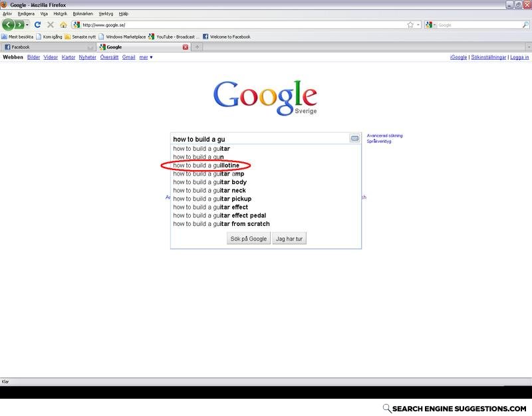Click the Google Sverige logo
Screen dimensions: 532x416
coord(265,98)
